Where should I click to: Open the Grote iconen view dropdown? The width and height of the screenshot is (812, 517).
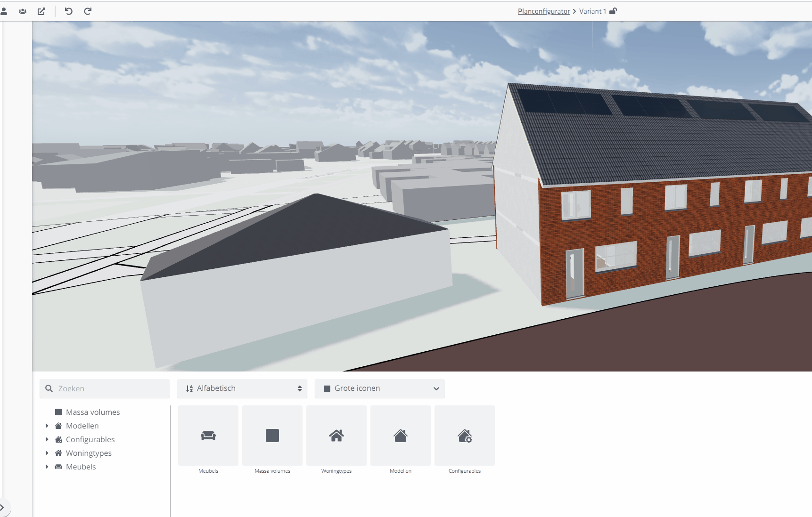[x=380, y=388]
